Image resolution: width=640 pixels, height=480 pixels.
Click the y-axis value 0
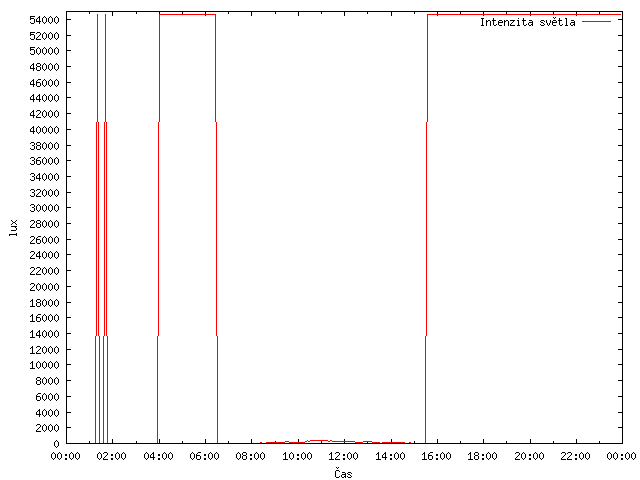(56, 443)
